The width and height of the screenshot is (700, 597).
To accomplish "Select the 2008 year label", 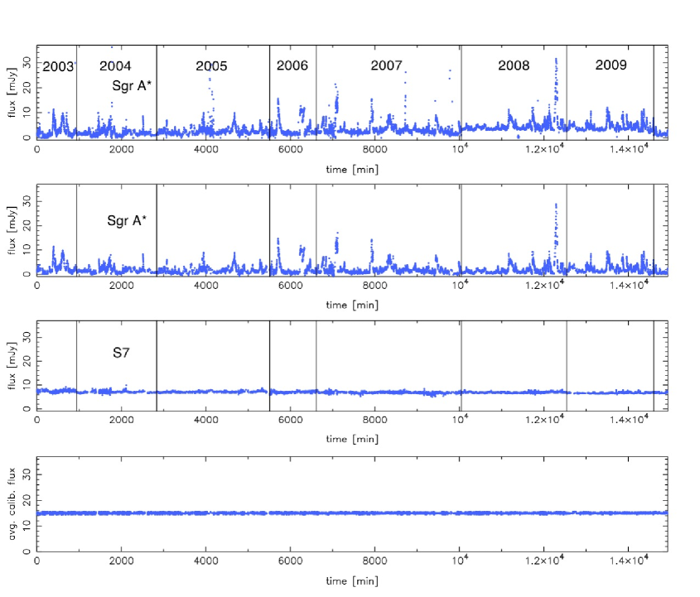I will (514, 65).
